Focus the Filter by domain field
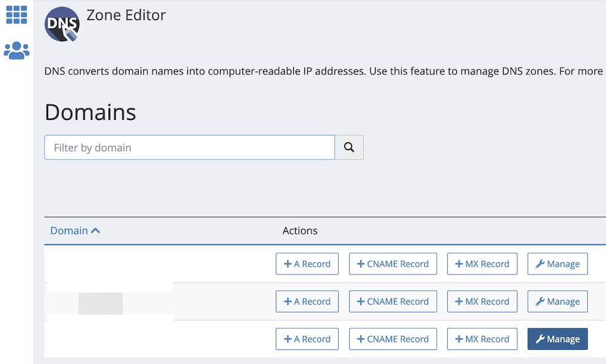The height and width of the screenshot is (364, 606). (189, 147)
